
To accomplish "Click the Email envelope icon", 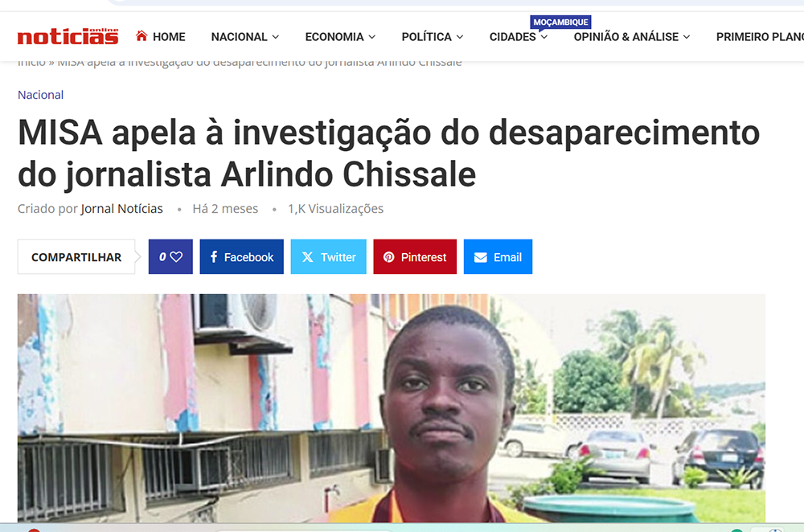I will pyautogui.click(x=481, y=257).
